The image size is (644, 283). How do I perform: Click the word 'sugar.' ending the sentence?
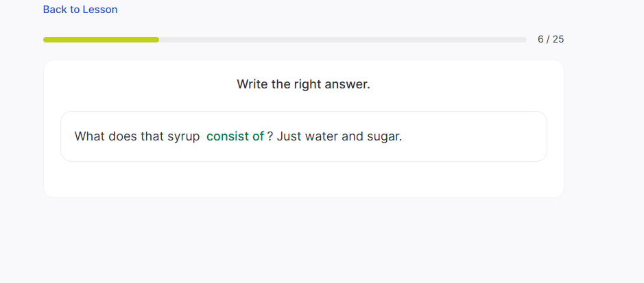[x=384, y=136]
